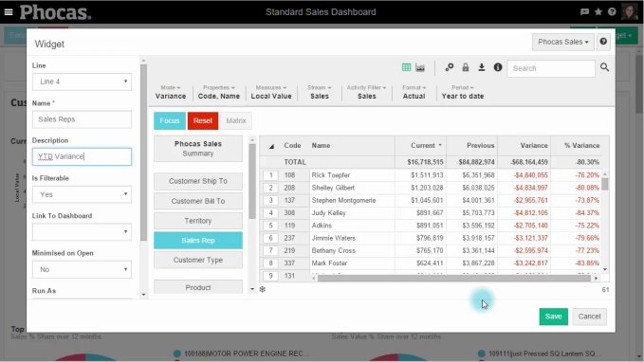Click the favorites star icon
Image resolution: width=644 pixels, height=362 pixels.
pos(598,12)
